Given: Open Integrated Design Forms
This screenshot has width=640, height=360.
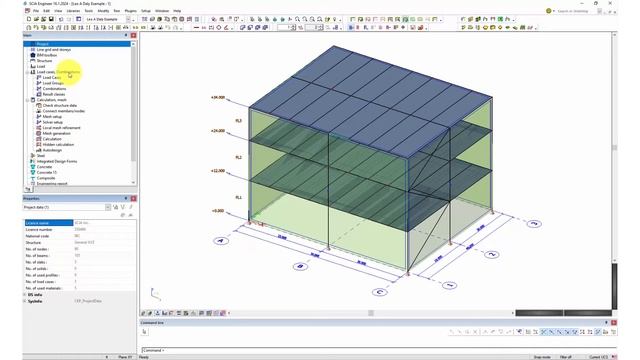Looking at the screenshot, I should (x=57, y=162).
